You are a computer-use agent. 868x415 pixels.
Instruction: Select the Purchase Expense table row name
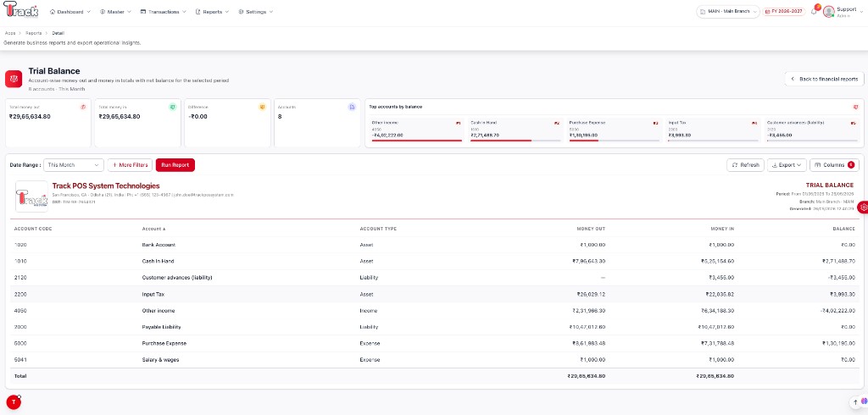[164, 344]
